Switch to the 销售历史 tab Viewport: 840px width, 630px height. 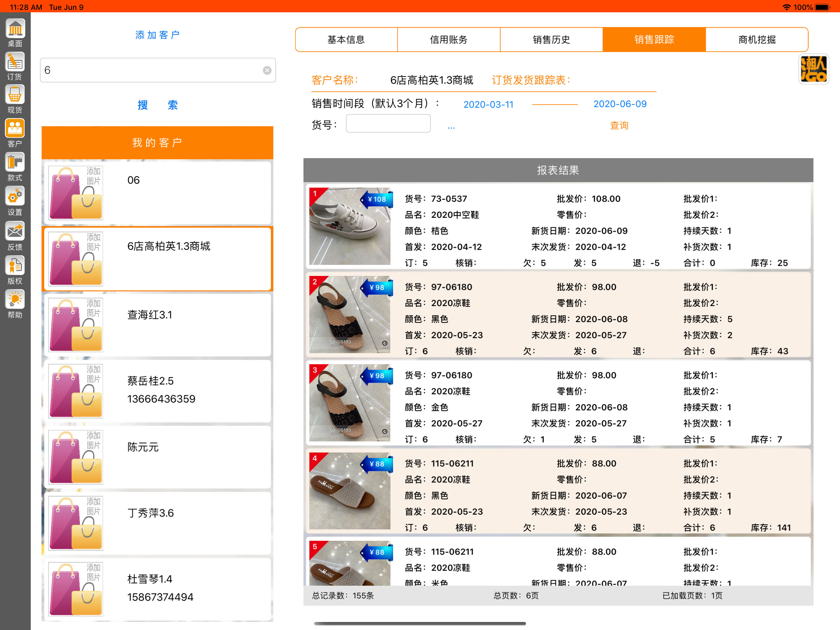click(x=551, y=39)
